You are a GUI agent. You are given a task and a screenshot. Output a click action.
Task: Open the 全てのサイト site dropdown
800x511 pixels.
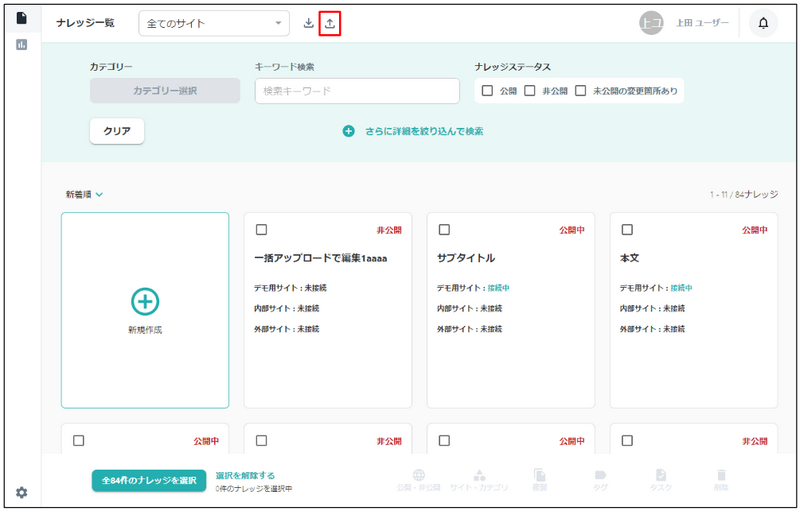point(214,24)
